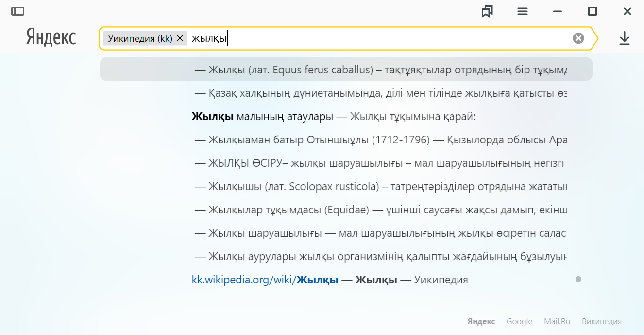
Task: Open the hamburger main menu
Action: (523, 11)
